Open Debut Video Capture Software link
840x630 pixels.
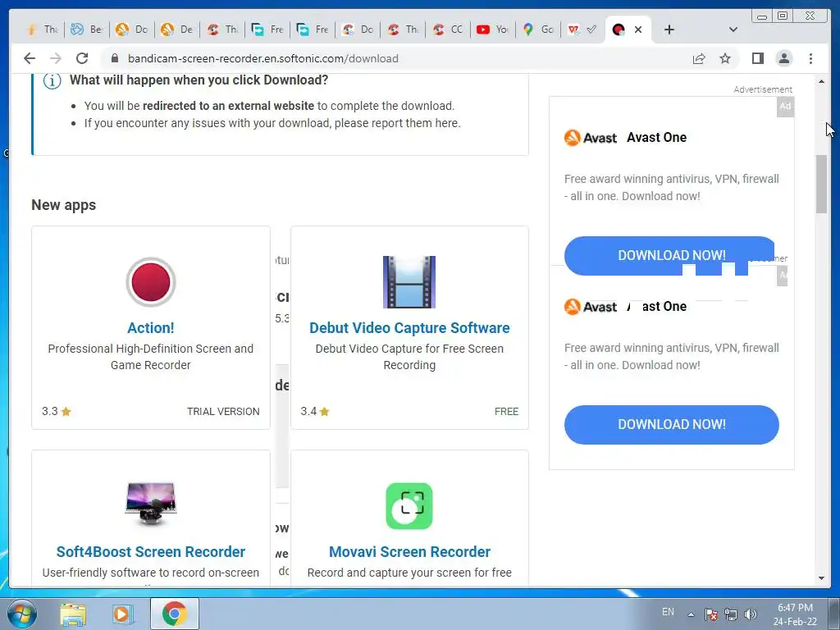point(409,328)
